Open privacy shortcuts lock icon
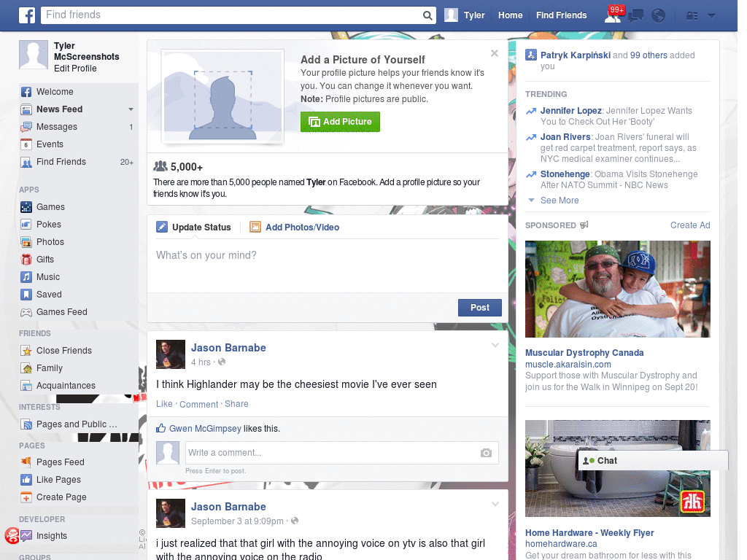Viewport: 747px width, 560px height. click(692, 16)
